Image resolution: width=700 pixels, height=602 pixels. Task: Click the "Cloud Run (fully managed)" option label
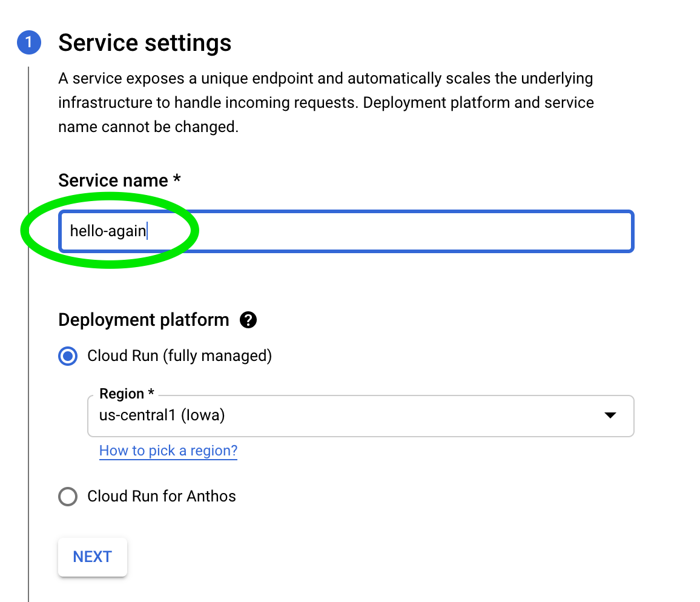pyautogui.click(x=179, y=356)
